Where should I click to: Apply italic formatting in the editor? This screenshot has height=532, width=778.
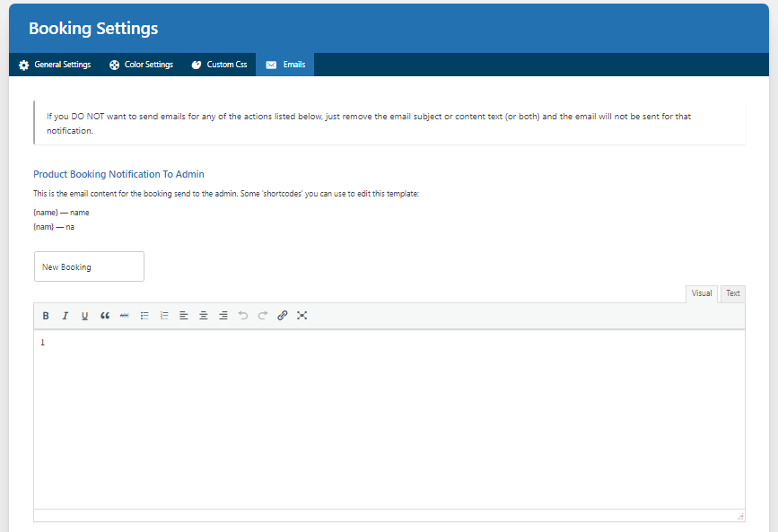click(x=65, y=316)
